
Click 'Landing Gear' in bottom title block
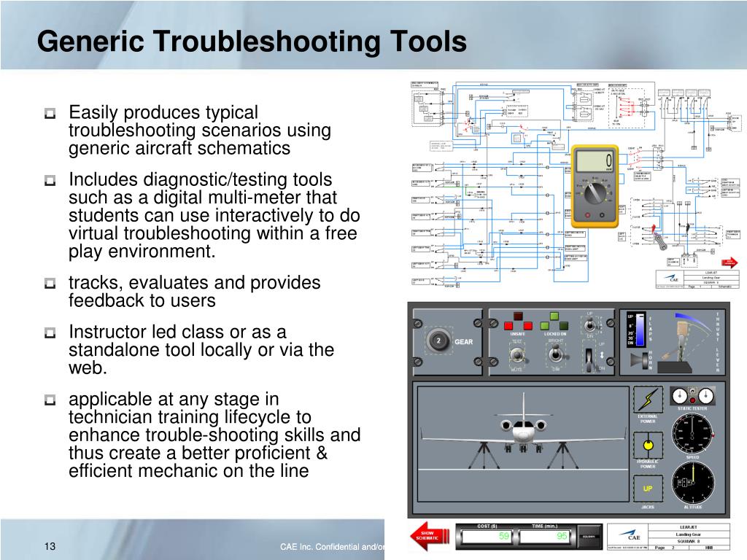click(688, 534)
